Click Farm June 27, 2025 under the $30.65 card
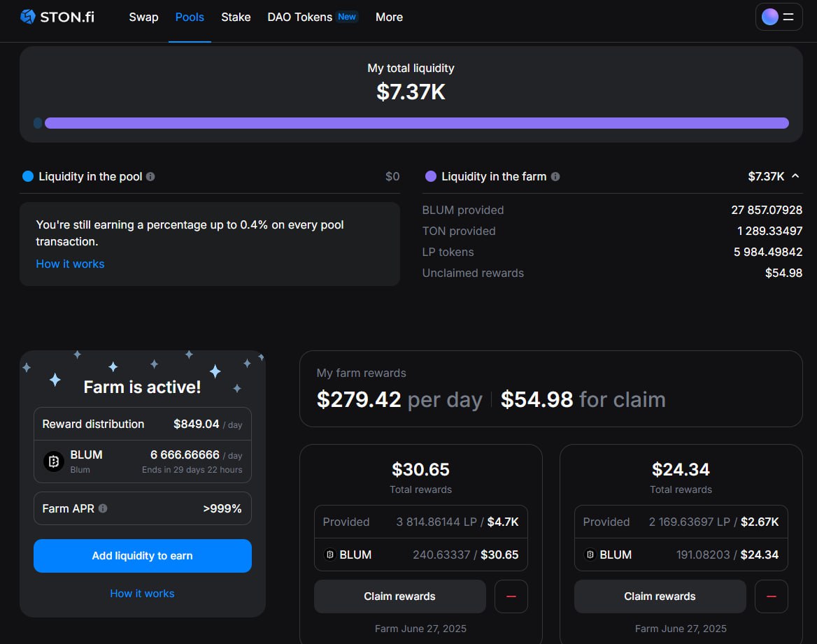817x644 pixels. (420, 629)
